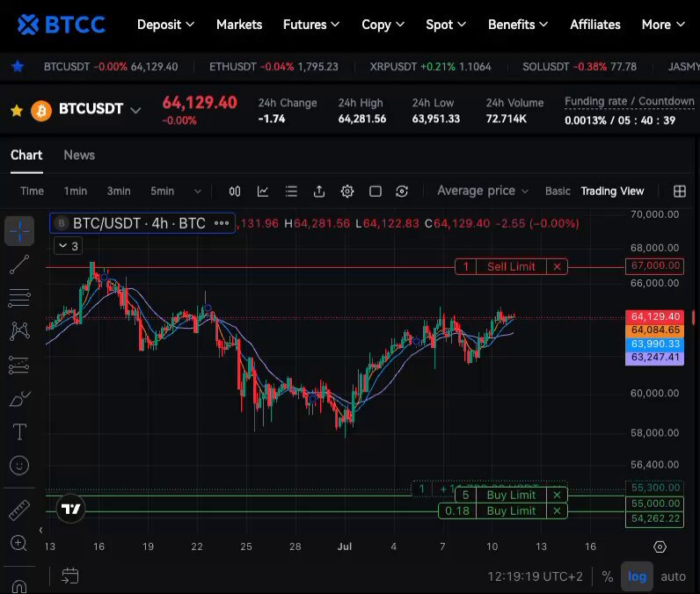Select ETHUSDT in the ticker bar

point(273,67)
